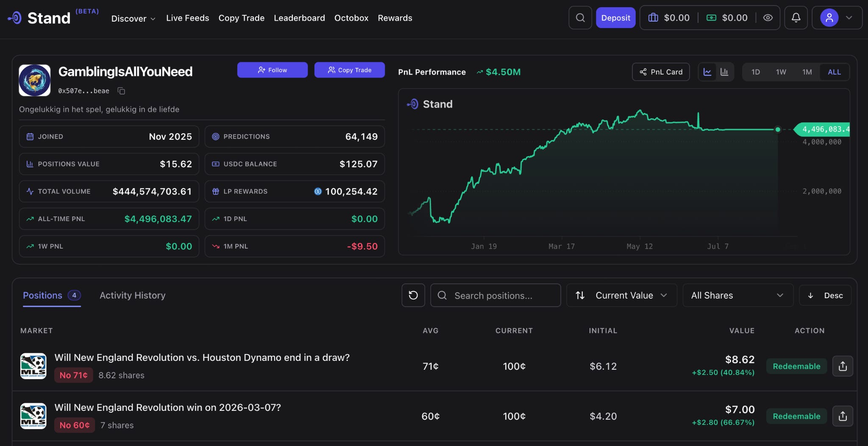Click the '$444,574,703.61' total volume value

152,191
